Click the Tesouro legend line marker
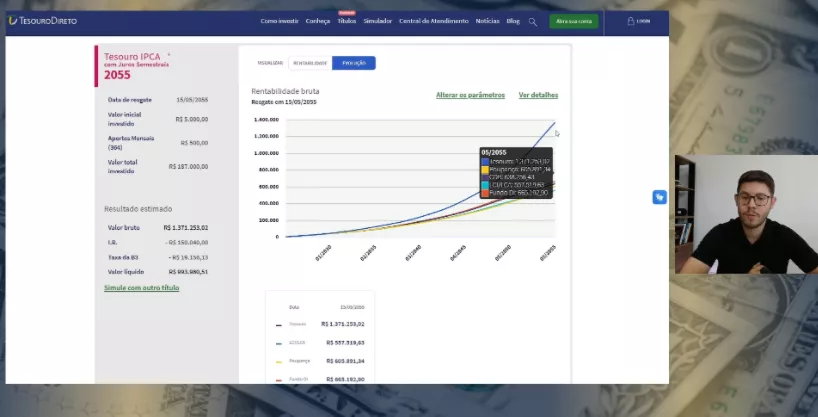818x417 pixels. [279, 325]
